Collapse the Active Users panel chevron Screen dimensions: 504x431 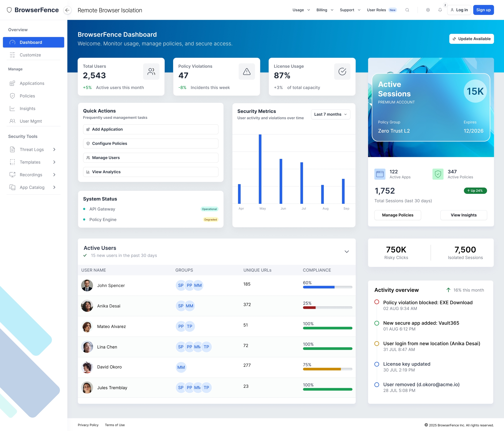tap(346, 251)
